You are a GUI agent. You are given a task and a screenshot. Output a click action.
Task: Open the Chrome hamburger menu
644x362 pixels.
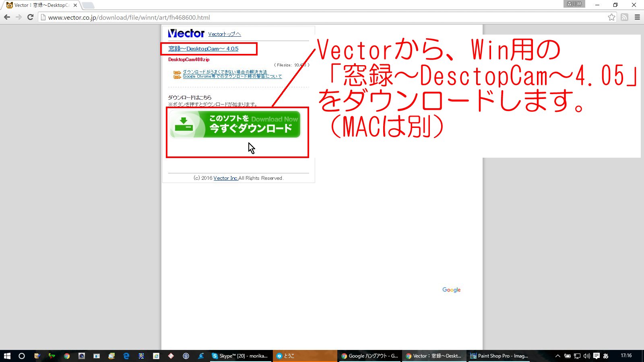click(x=637, y=17)
